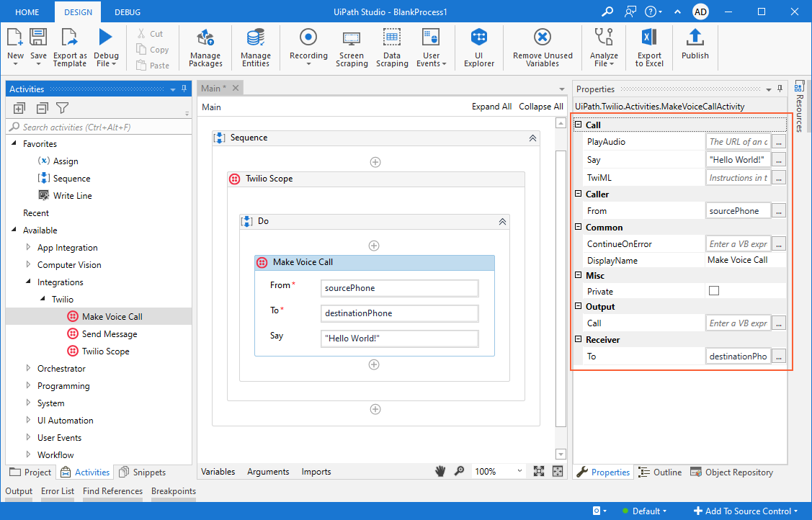Screen dimensions: 812x520
Task: Open activities filter funnel icon
Action: click(x=63, y=108)
